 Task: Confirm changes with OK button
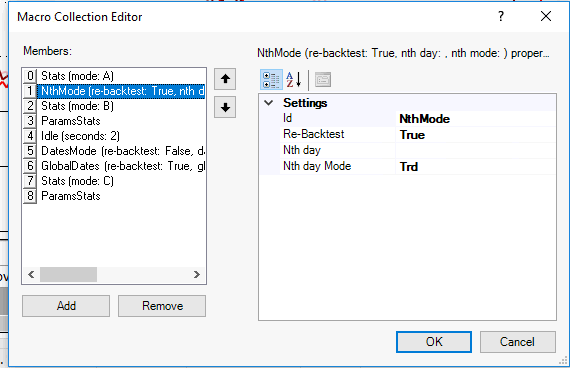[434, 342]
